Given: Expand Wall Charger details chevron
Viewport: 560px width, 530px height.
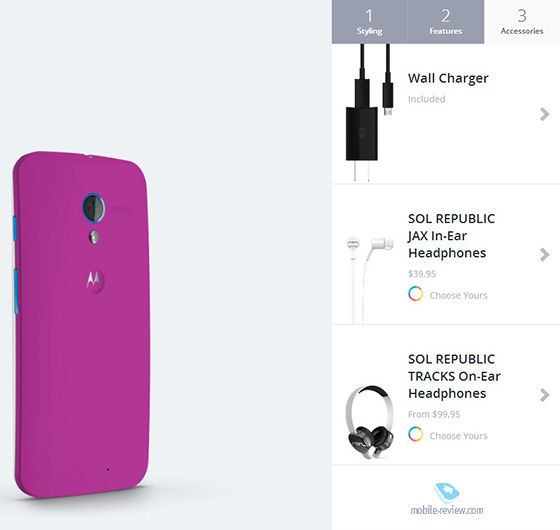Looking at the screenshot, I should click(544, 114).
